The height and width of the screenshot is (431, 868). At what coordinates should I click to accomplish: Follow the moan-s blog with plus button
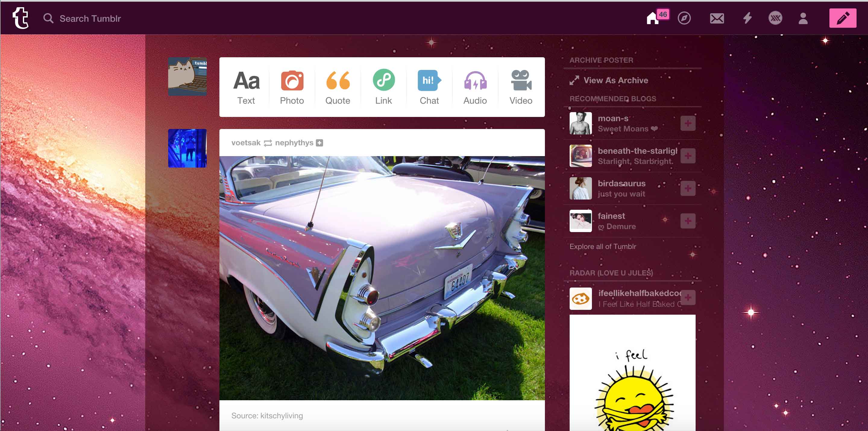click(x=688, y=123)
